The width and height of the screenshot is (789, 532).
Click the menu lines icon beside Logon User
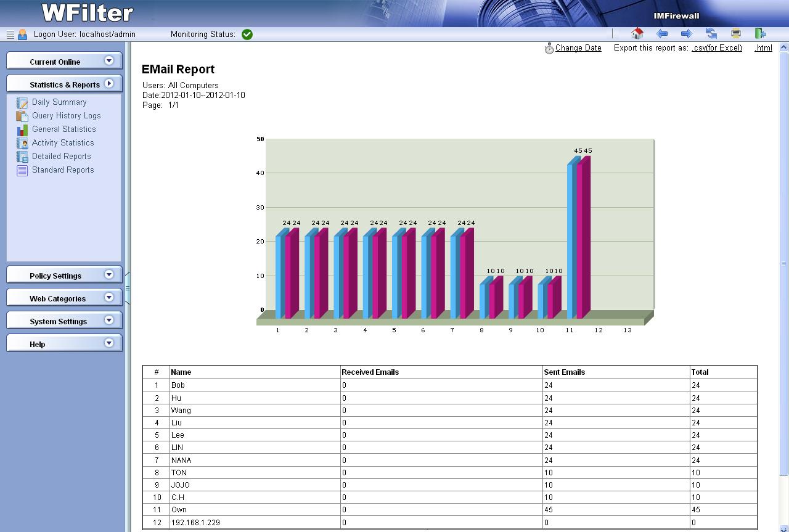10,35
